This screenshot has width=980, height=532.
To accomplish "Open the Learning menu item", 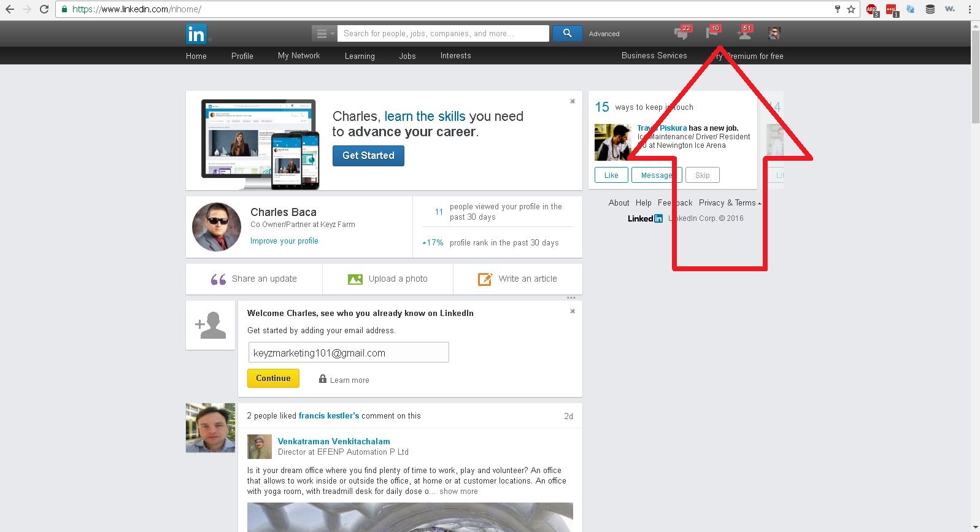I will pyautogui.click(x=360, y=56).
